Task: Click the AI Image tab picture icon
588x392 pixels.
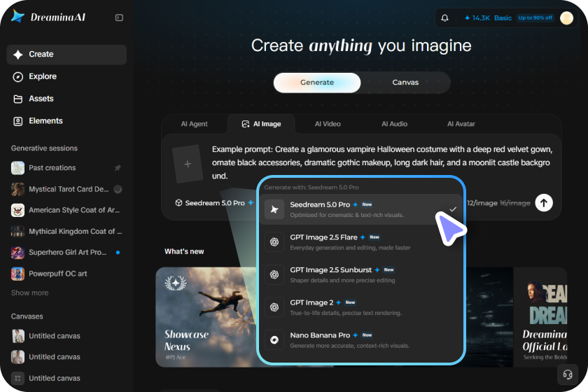Action: coord(246,124)
